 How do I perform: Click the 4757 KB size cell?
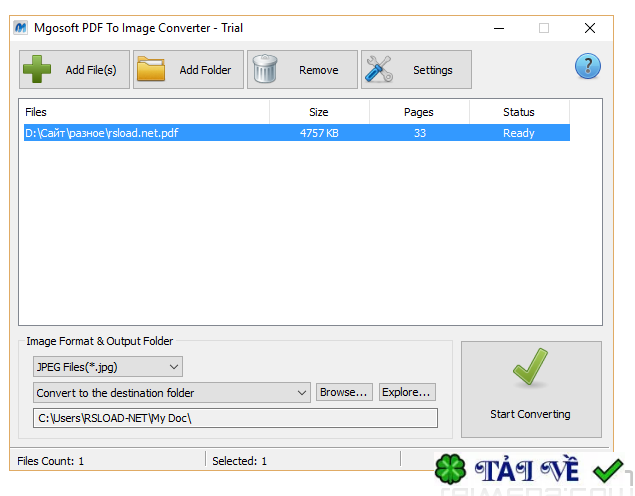[x=319, y=133]
